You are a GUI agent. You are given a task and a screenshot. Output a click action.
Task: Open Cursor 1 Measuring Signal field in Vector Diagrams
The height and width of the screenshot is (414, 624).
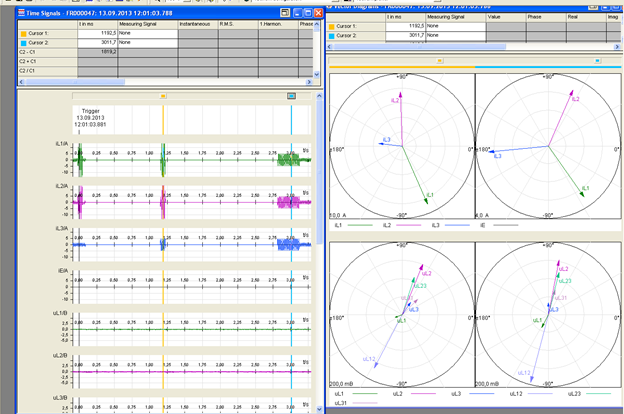(x=456, y=26)
